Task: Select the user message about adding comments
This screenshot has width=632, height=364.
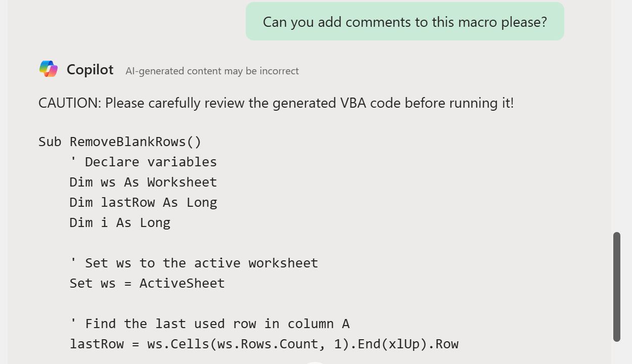Action: 404,22
